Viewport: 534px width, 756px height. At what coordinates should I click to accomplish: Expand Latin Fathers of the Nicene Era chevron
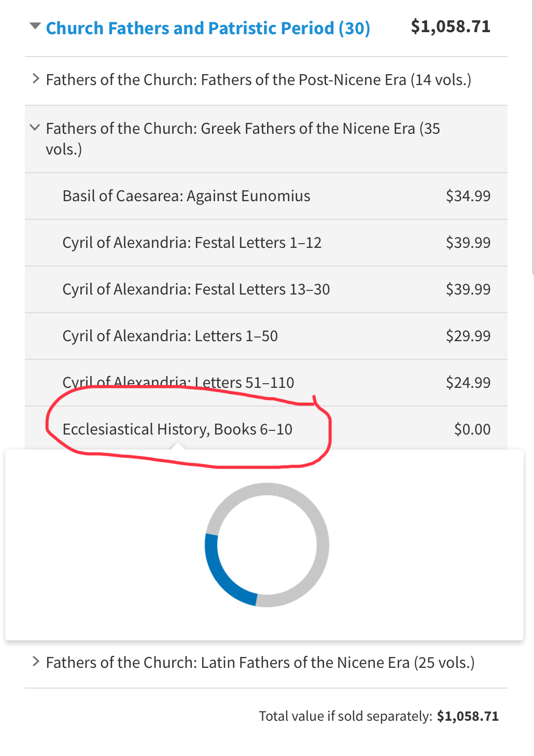point(36,662)
